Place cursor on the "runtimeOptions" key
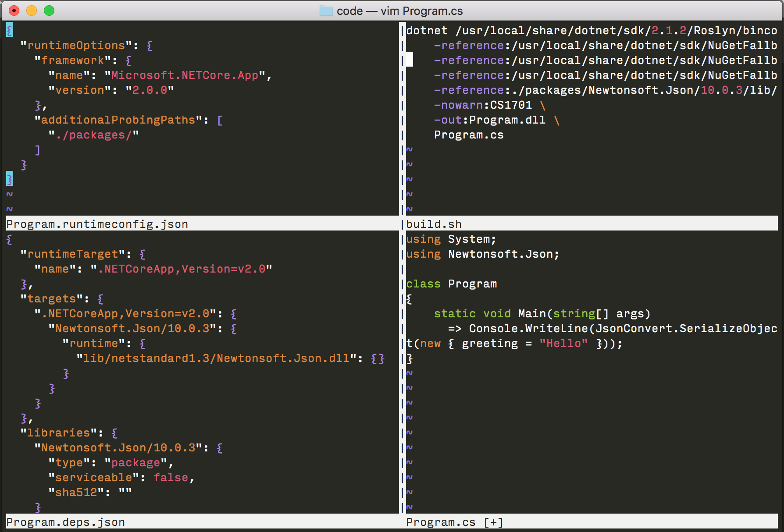The image size is (784, 532). 76,46
